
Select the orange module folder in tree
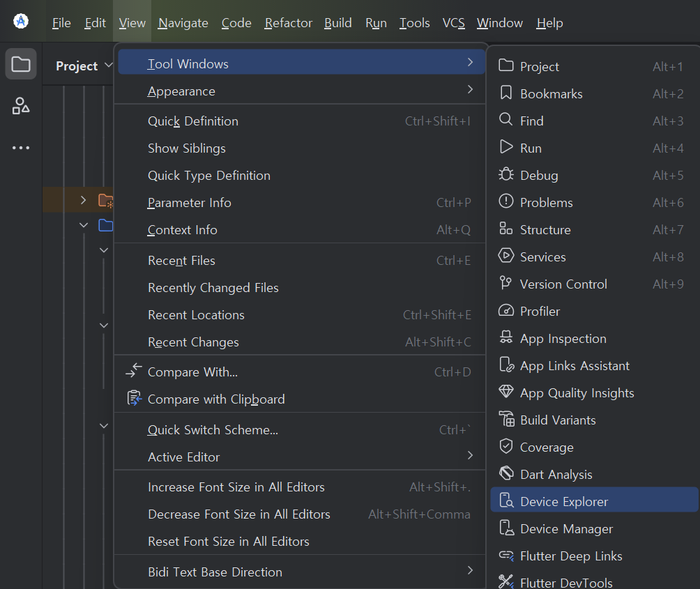(106, 200)
